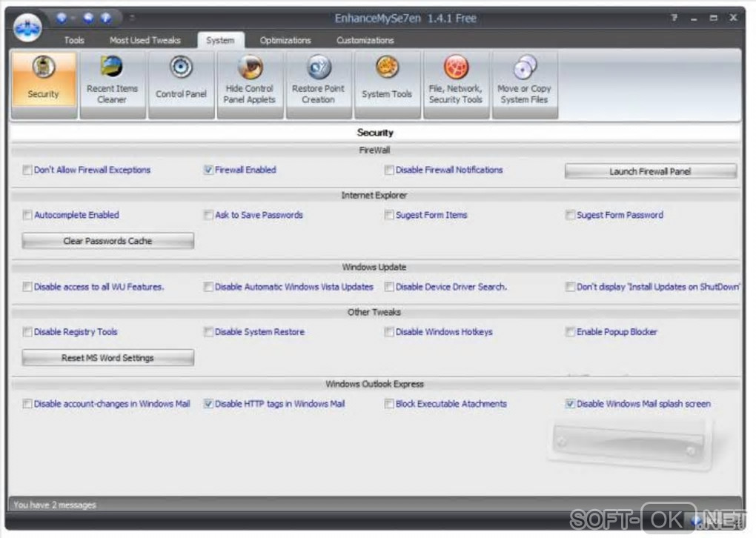
Task: Switch to the Optimizations tab
Action: (285, 40)
